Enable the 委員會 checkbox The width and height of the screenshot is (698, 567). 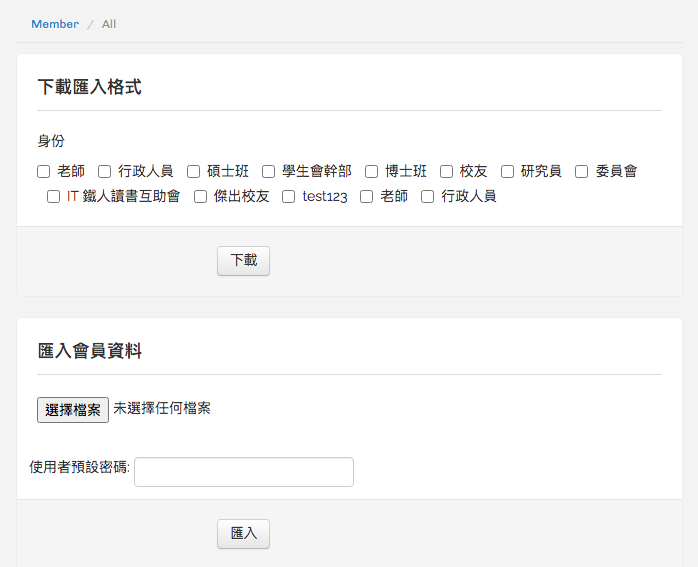pyautogui.click(x=582, y=171)
